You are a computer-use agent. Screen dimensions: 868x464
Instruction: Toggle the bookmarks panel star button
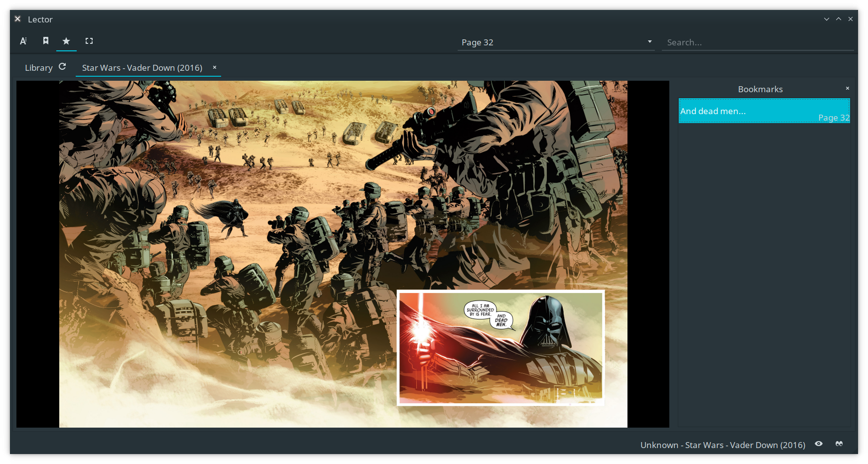66,41
